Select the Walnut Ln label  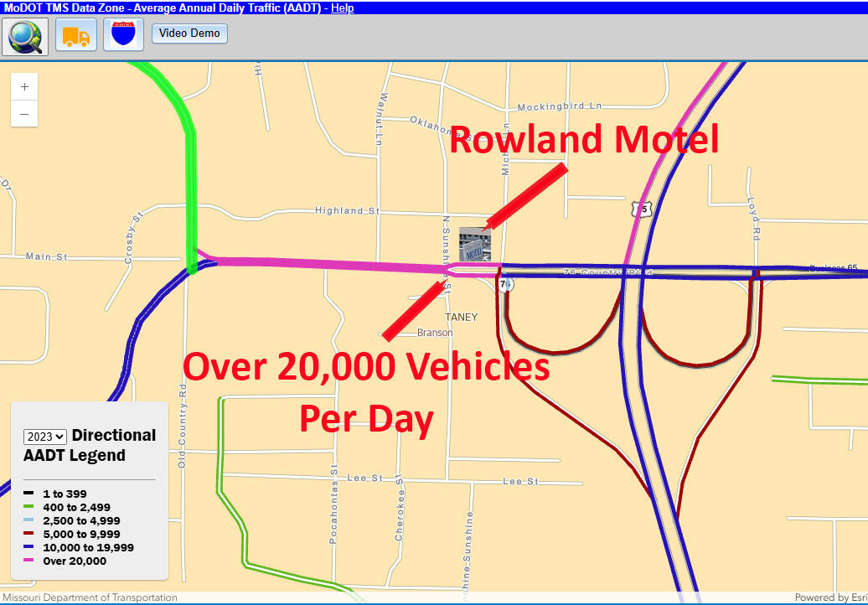(381, 119)
